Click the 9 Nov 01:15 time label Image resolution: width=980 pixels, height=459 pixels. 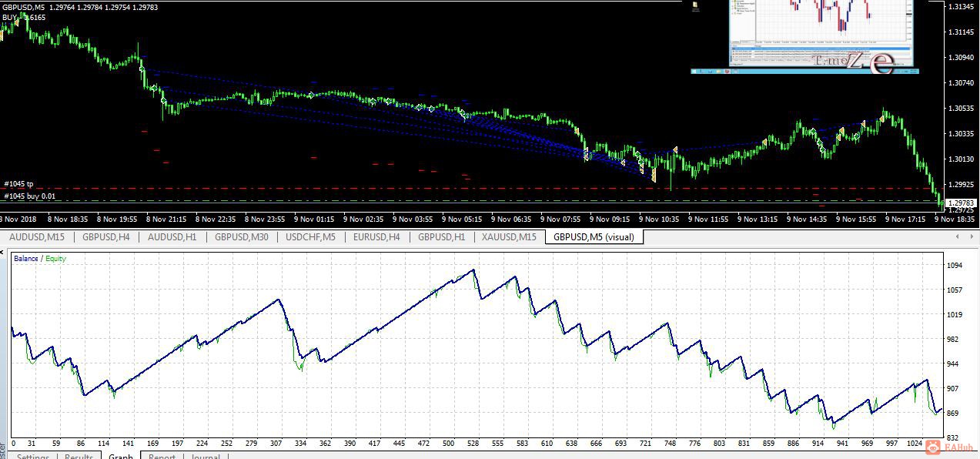[313, 219]
